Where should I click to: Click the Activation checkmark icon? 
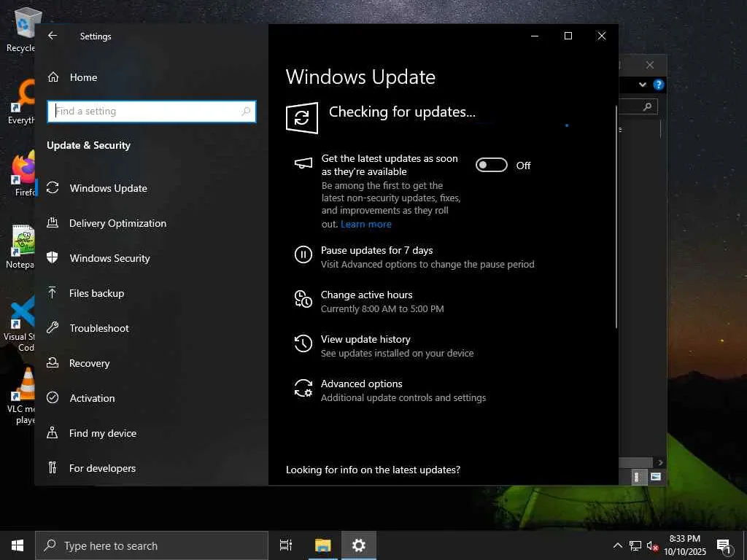point(53,397)
